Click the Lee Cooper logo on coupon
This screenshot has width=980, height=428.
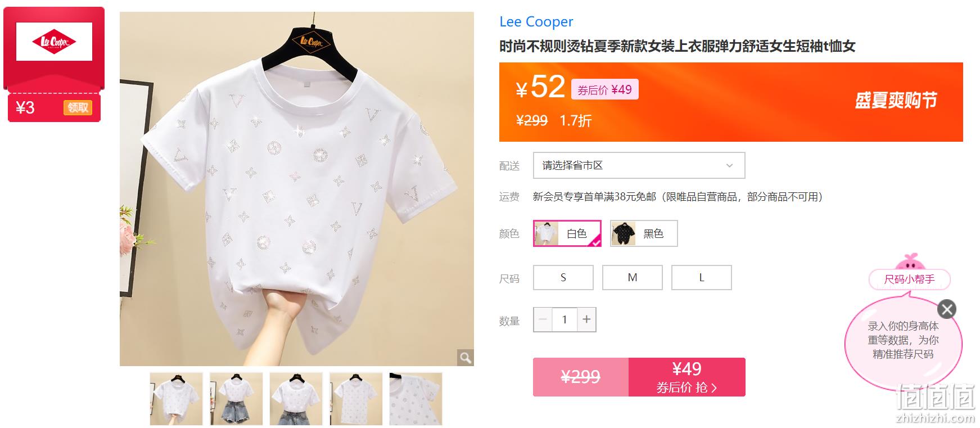coord(54,42)
